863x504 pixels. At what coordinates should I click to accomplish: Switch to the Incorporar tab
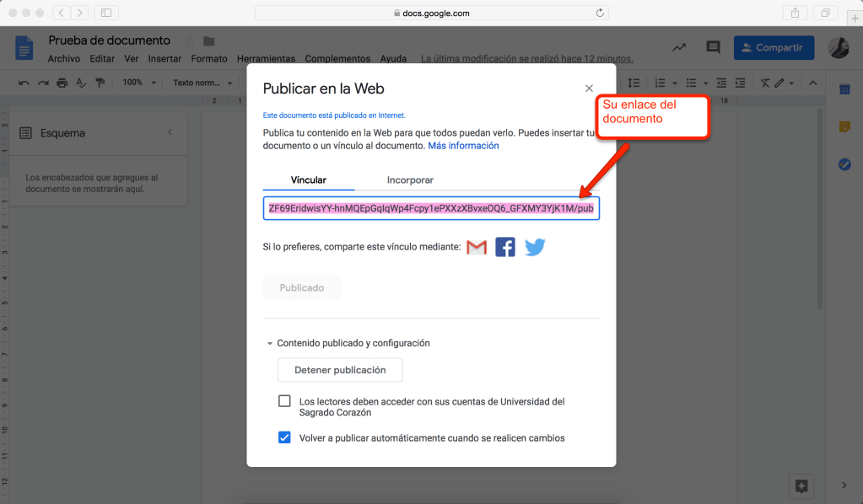coord(410,180)
